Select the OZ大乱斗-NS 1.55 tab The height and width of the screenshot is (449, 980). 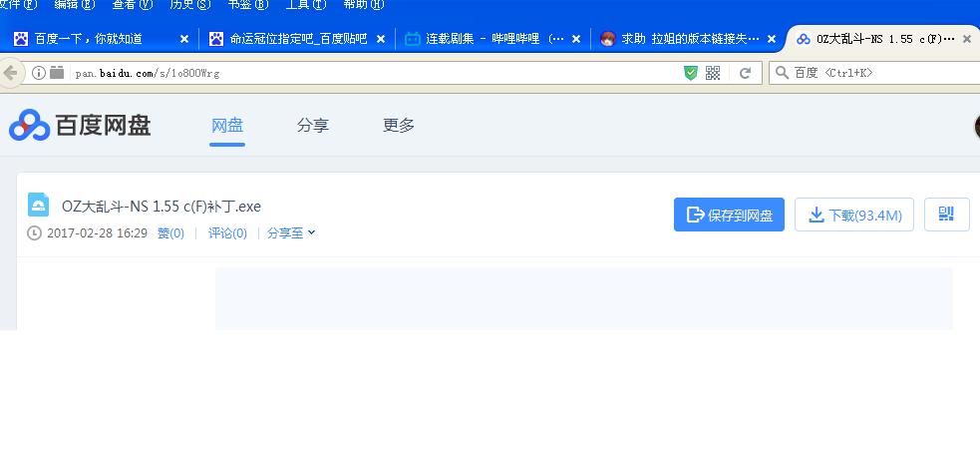pyautogui.click(x=885, y=39)
